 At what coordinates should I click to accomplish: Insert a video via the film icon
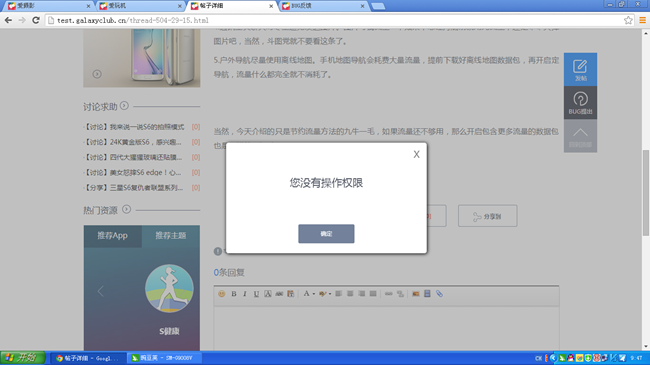pos(427,294)
